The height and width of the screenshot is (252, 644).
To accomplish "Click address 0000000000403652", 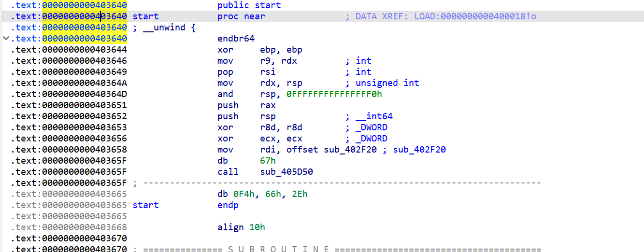I will [85, 116].
